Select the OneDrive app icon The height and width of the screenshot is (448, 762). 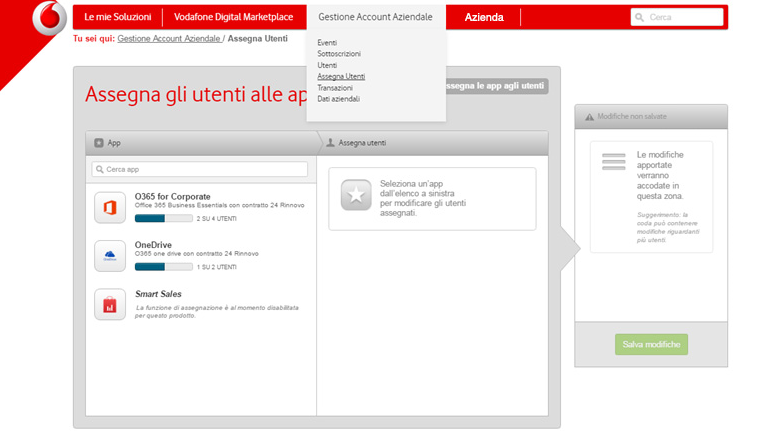tap(110, 255)
